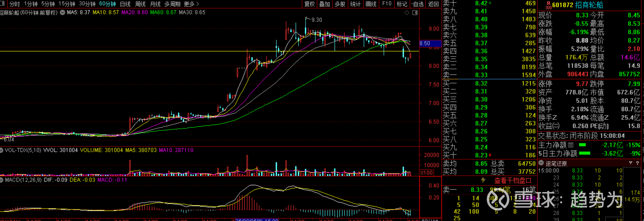Click the 叠加 overlay button

[325, 4]
